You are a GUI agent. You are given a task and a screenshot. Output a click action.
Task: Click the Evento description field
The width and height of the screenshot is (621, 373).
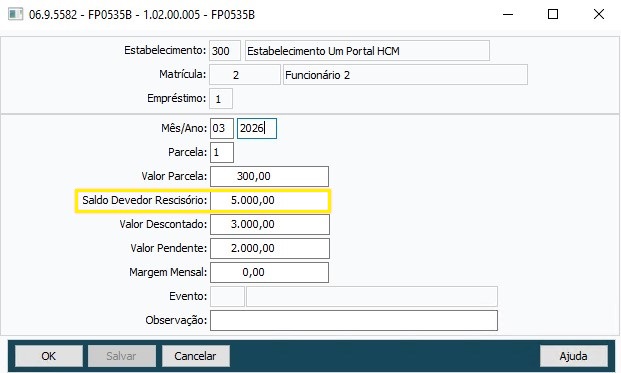(372, 297)
